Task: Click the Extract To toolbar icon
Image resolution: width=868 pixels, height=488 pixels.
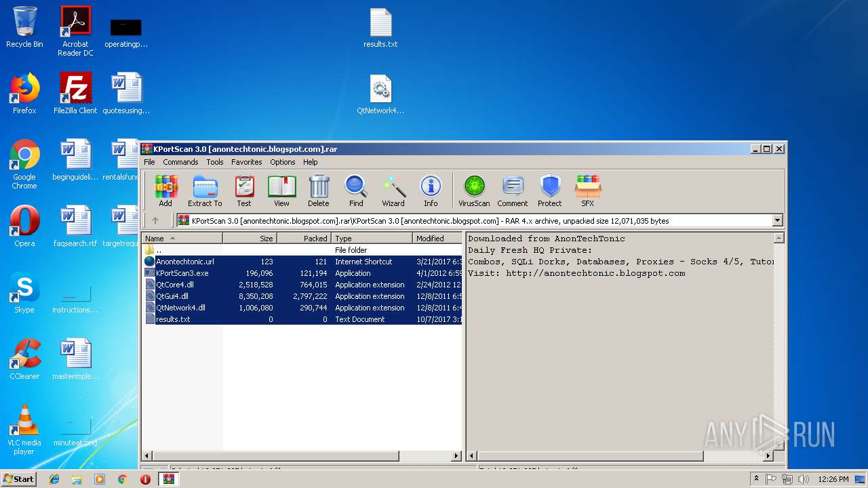Action: click(205, 190)
